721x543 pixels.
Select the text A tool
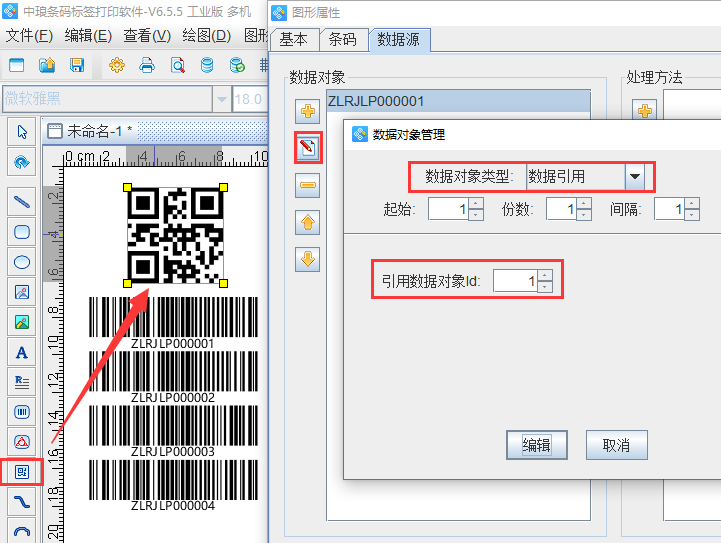pyautogui.click(x=22, y=352)
